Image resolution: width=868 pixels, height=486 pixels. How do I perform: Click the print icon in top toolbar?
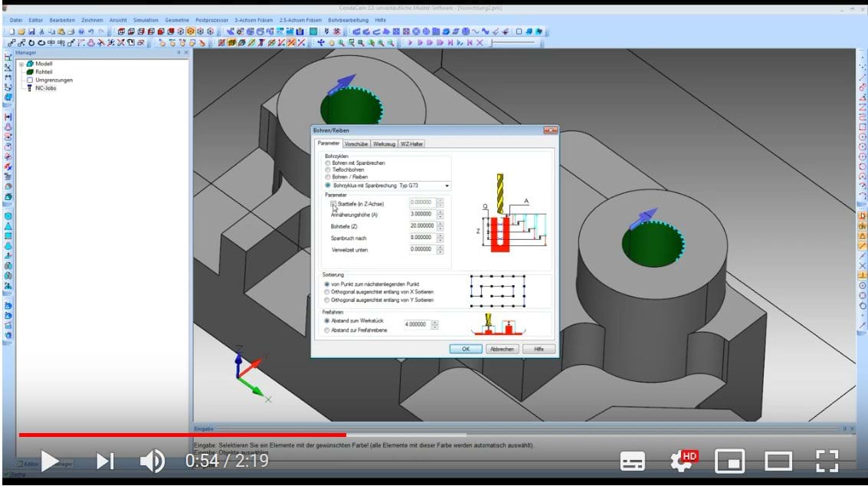(x=71, y=31)
